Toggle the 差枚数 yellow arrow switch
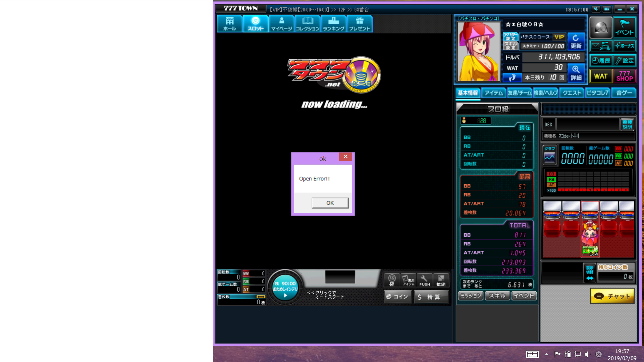 pos(261,297)
